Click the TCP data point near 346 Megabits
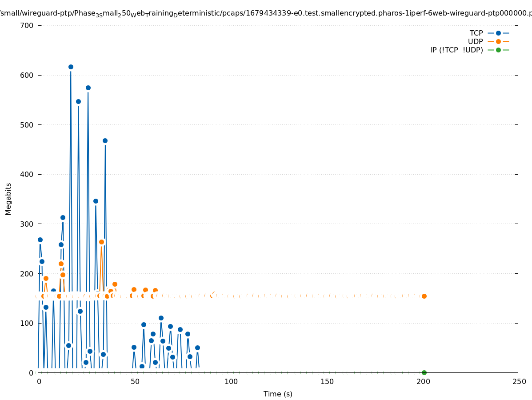The height and width of the screenshot is (400, 532). tap(96, 201)
